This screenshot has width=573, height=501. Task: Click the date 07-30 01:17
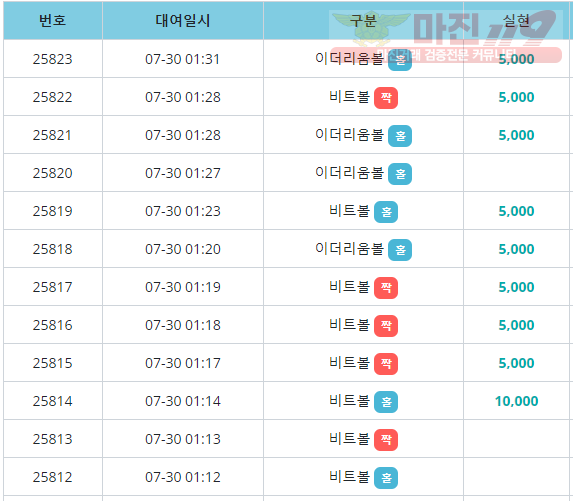tap(183, 363)
